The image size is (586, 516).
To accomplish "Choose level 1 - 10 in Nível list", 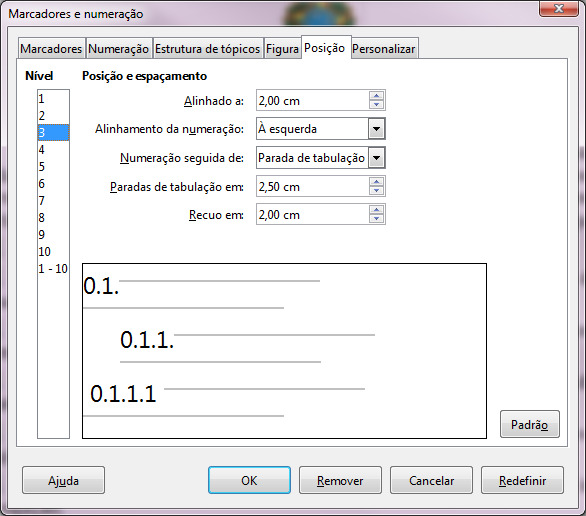I will pos(53,269).
